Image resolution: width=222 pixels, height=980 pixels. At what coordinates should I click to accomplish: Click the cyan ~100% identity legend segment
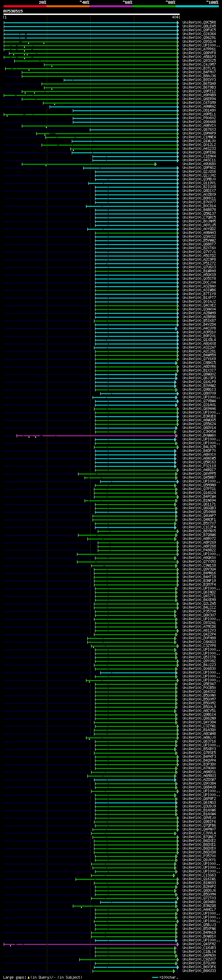197,6
